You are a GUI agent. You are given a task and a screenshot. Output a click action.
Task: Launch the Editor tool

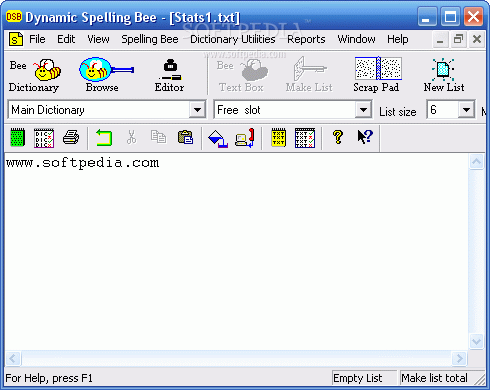point(170,76)
